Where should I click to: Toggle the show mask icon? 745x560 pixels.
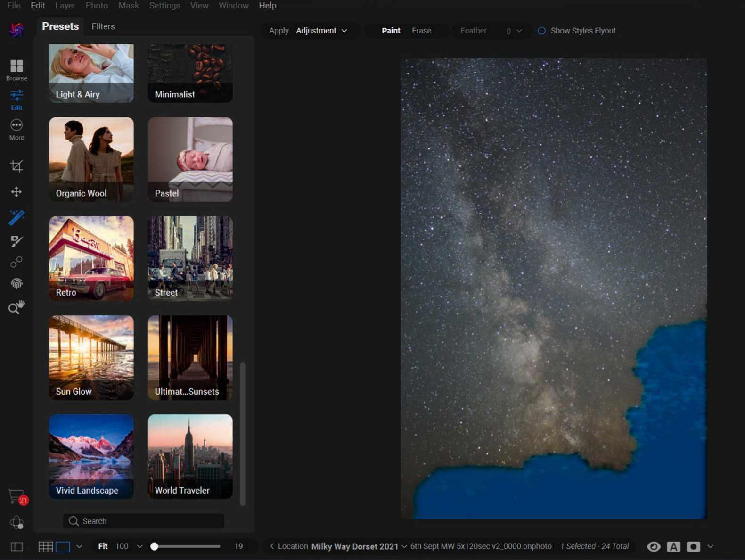coord(693,547)
